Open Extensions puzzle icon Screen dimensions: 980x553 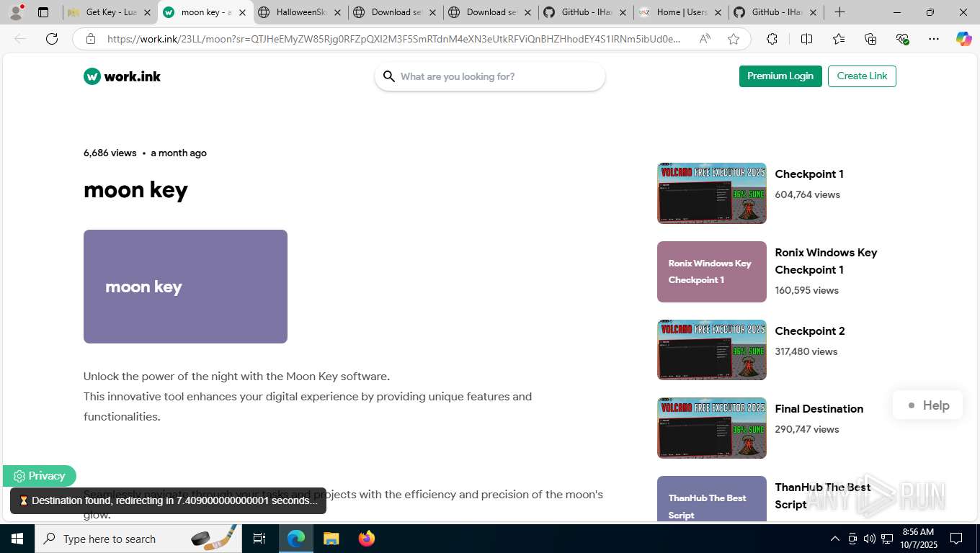772,39
